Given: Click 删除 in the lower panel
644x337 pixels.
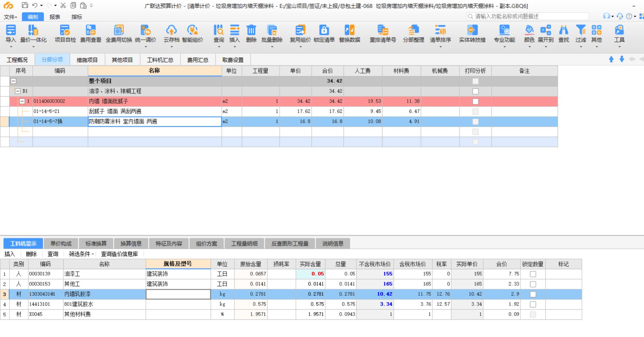Looking at the screenshot, I should [x=31, y=254].
